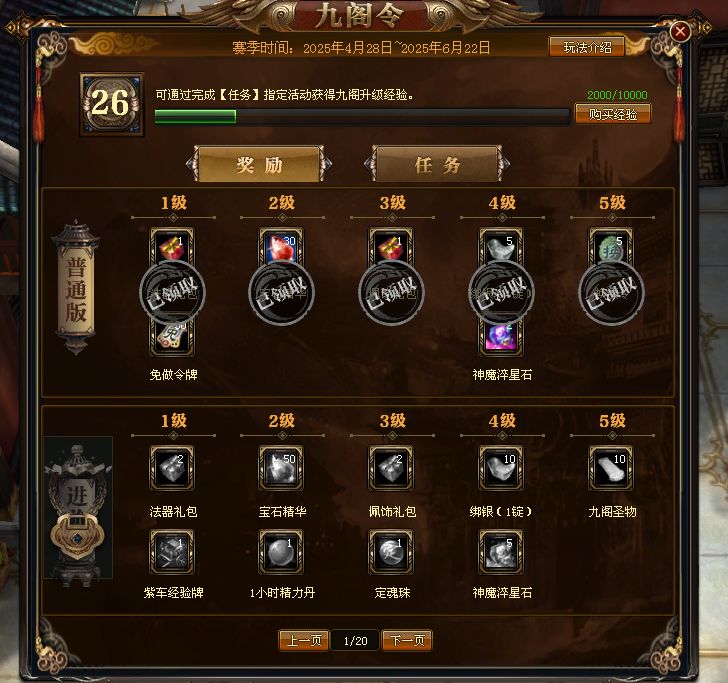The height and width of the screenshot is (683, 728).
Task: Go to next page with 下一页
Action: 407,641
